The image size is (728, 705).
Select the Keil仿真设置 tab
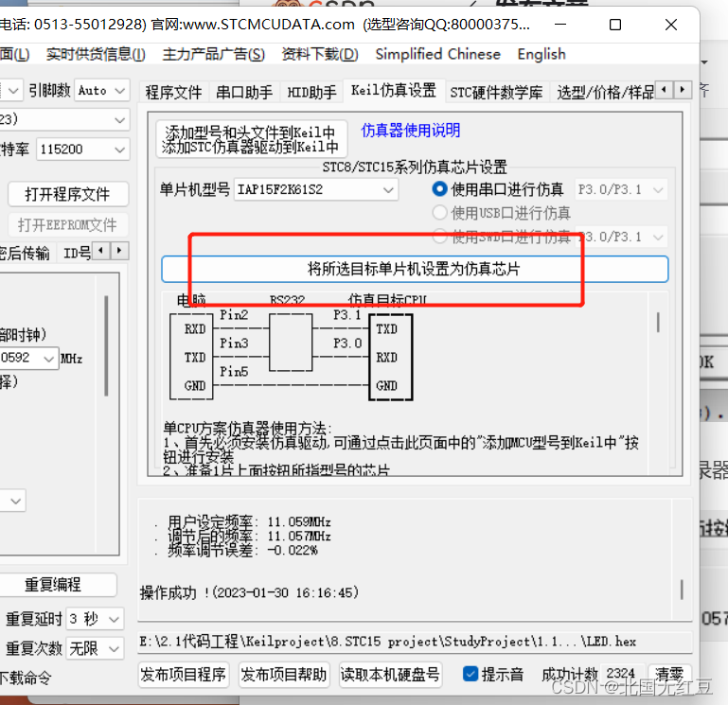tap(394, 90)
